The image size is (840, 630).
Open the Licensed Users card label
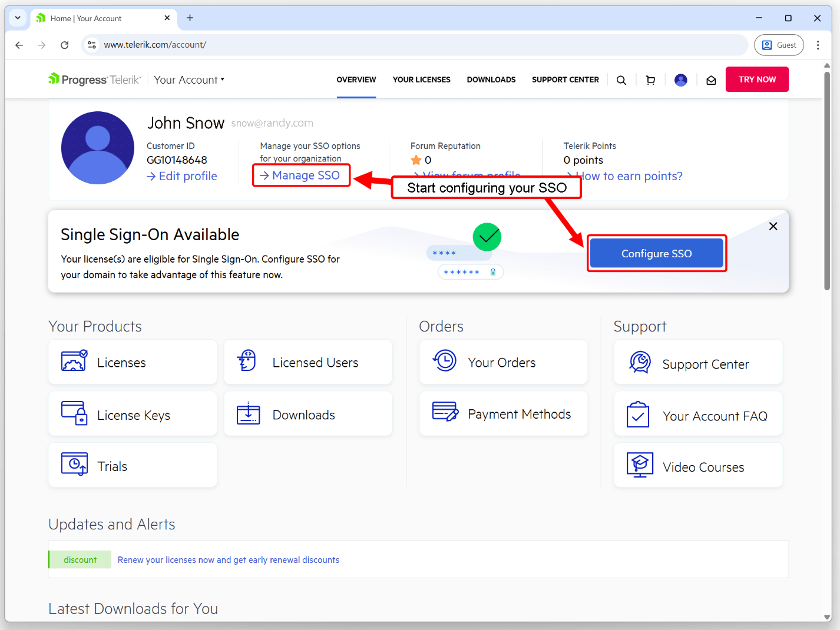[315, 363]
